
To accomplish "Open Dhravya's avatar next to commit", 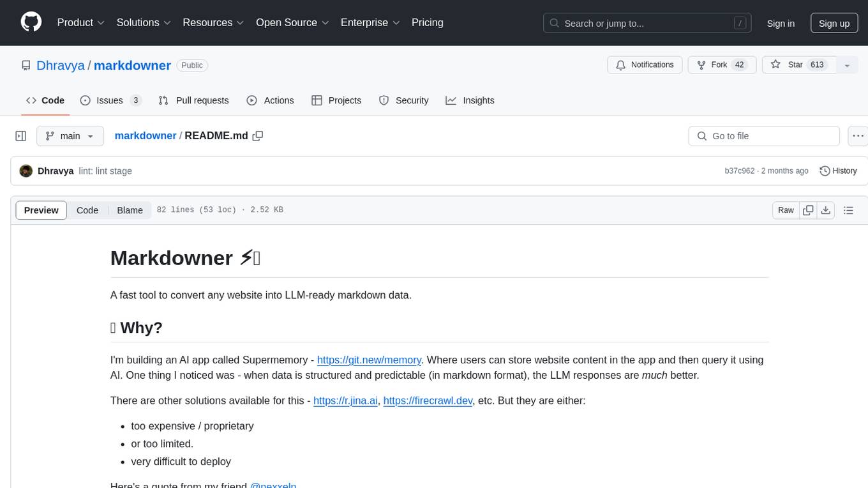I will click(x=26, y=171).
